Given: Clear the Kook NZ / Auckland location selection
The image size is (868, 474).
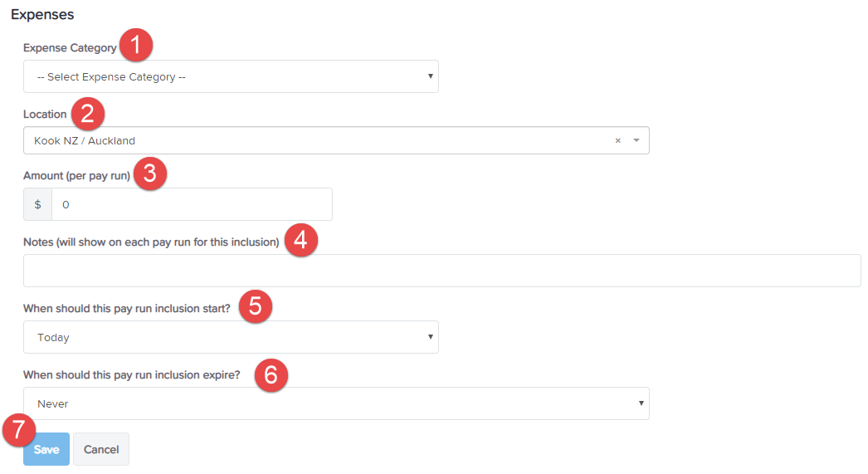Looking at the screenshot, I should (x=617, y=140).
